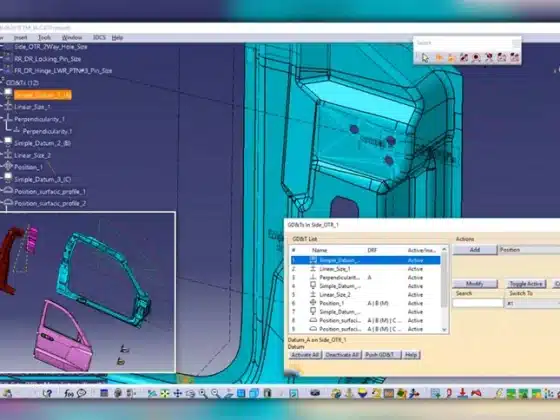Click the Normal View icon after Zoom Out
This screenshot has width=560, height=420.
229,394
